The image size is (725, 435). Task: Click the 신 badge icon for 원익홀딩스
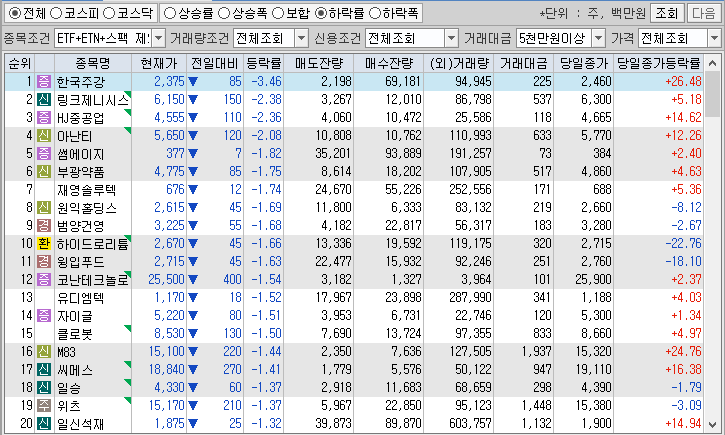click(x=43, y=208)
